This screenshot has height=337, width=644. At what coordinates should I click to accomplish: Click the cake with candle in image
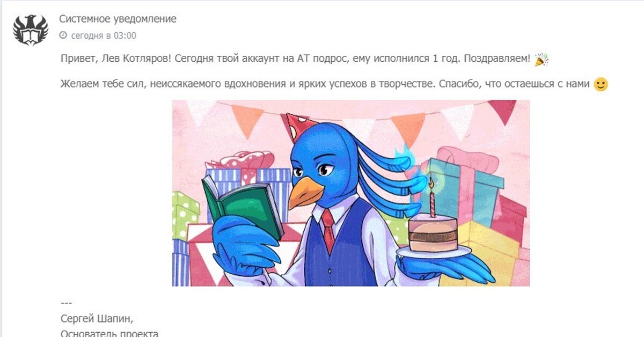[x=433, y=231]
